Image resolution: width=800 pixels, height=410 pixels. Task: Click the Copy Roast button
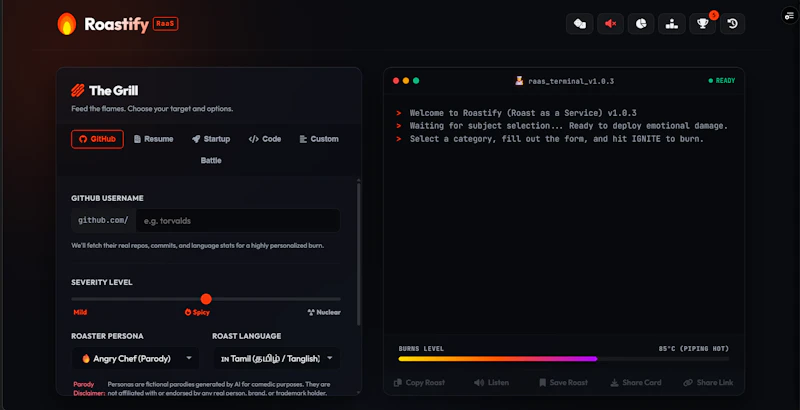tap(419, 382)
